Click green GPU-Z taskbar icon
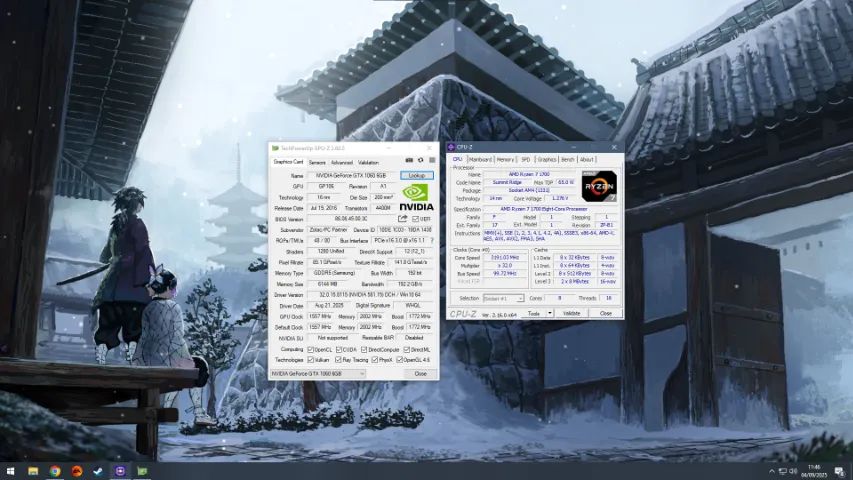 (142, 471)
